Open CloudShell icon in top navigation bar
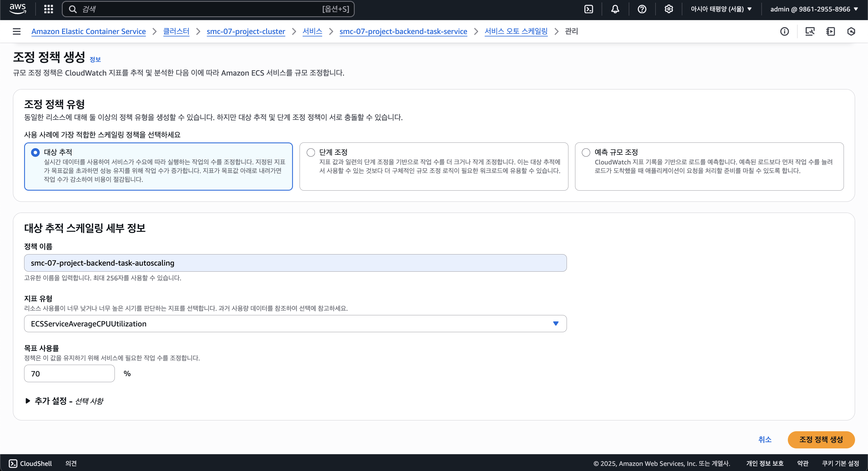Viewport: 868px width, 471px height. click(x=588, y=9)
